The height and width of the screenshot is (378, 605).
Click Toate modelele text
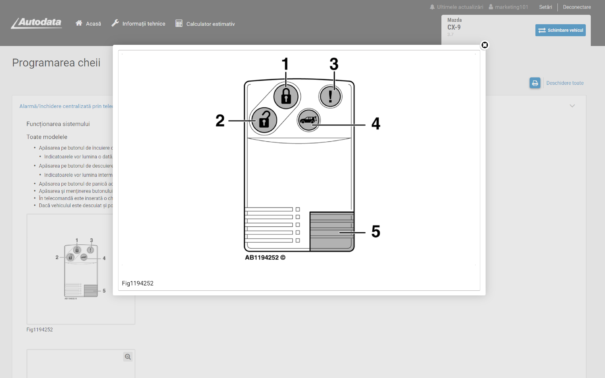coord(47,137)
